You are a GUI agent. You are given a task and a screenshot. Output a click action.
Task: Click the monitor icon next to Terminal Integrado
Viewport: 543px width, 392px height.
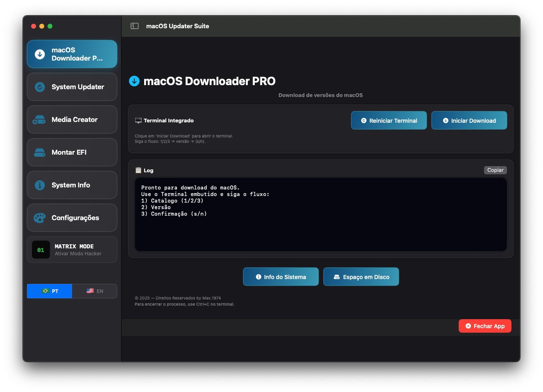138,120
